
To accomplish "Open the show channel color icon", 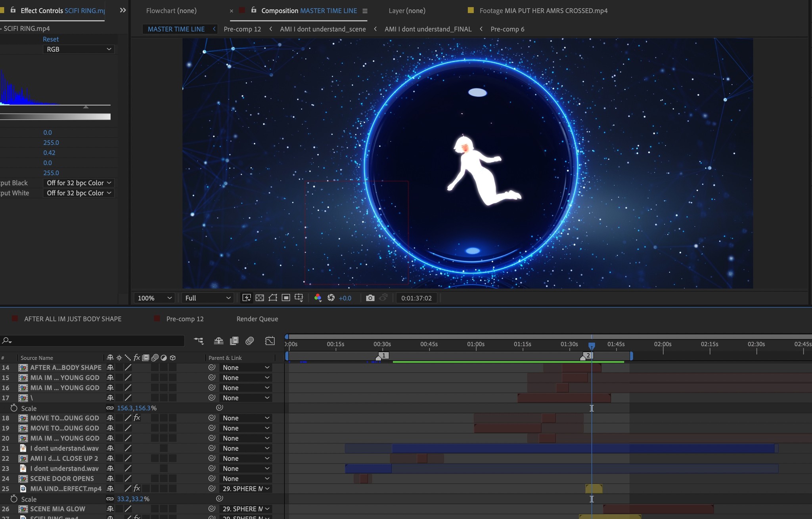I will [x=318, y=298].
